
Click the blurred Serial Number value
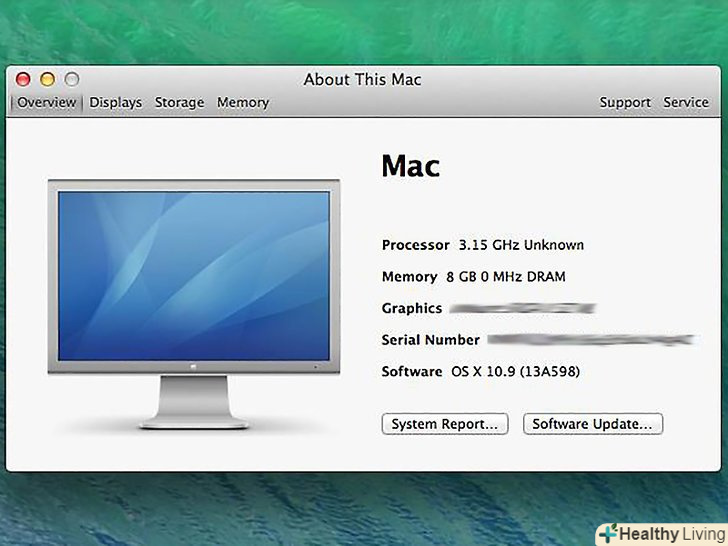[x=591, y=340]
